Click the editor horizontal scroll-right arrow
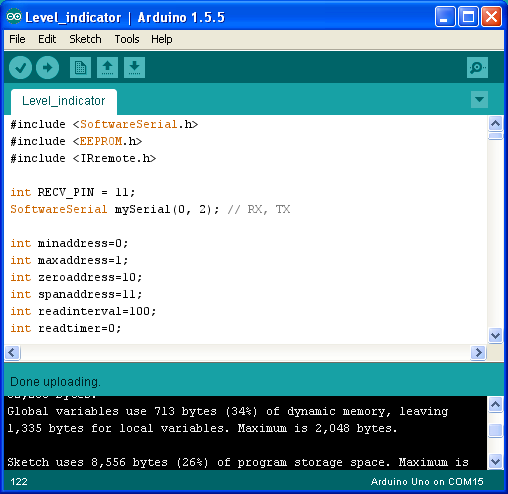The width and height of the screenshot is (508, 494). (478, 352)
